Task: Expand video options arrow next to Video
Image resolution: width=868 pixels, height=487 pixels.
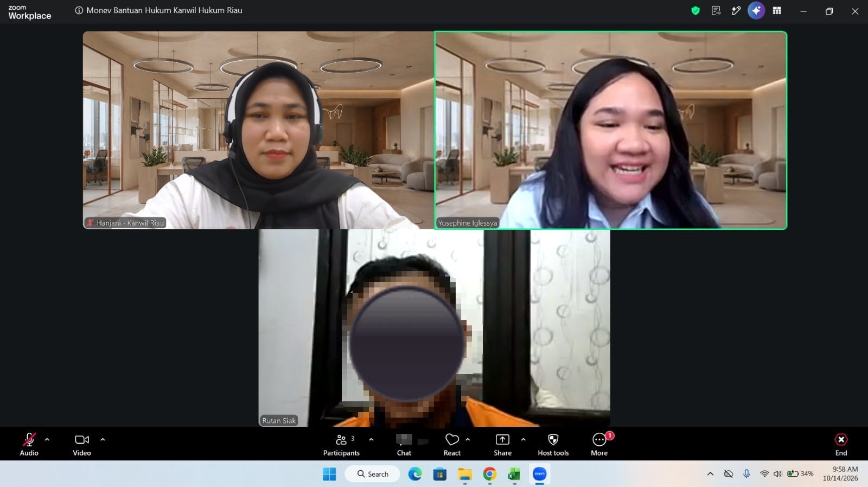Action: (x=103, y=439)
